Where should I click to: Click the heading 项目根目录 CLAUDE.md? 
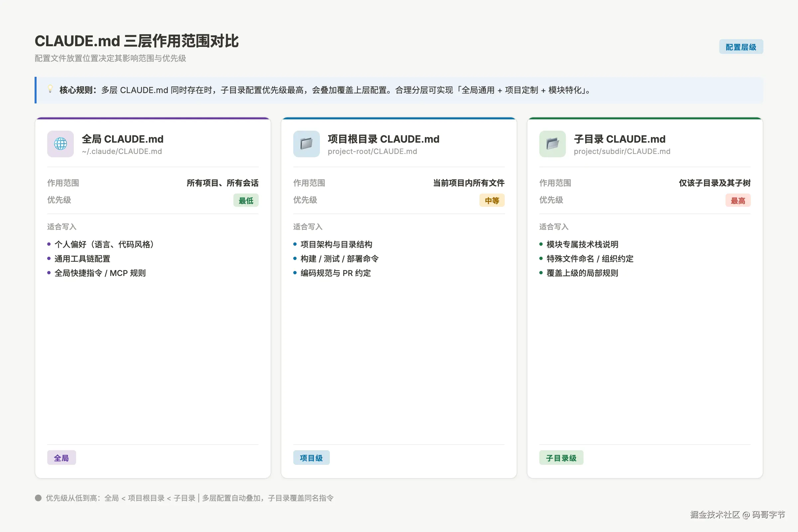pyautogui.click(x=383, y=139)
